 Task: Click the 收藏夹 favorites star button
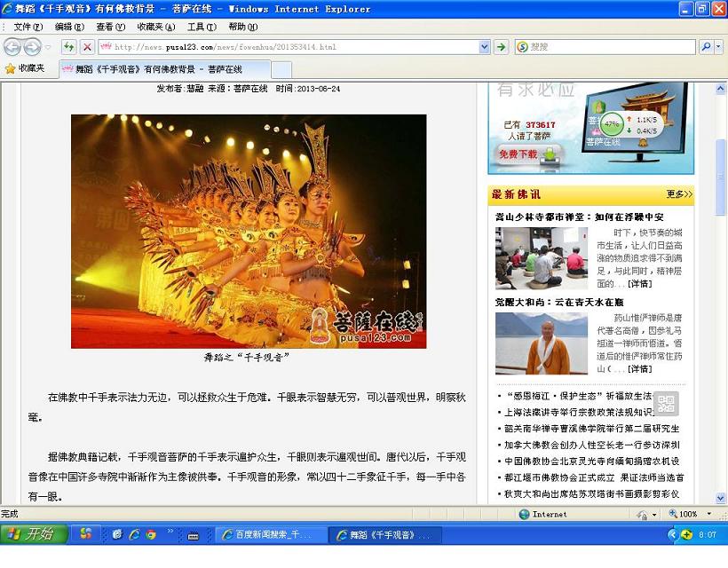click(25, 68)
